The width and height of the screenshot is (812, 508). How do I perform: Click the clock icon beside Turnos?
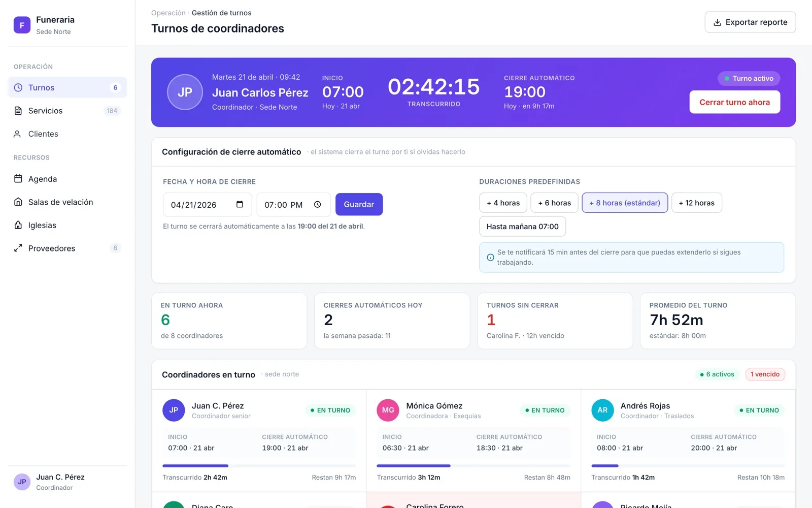[x=18, y=87]
